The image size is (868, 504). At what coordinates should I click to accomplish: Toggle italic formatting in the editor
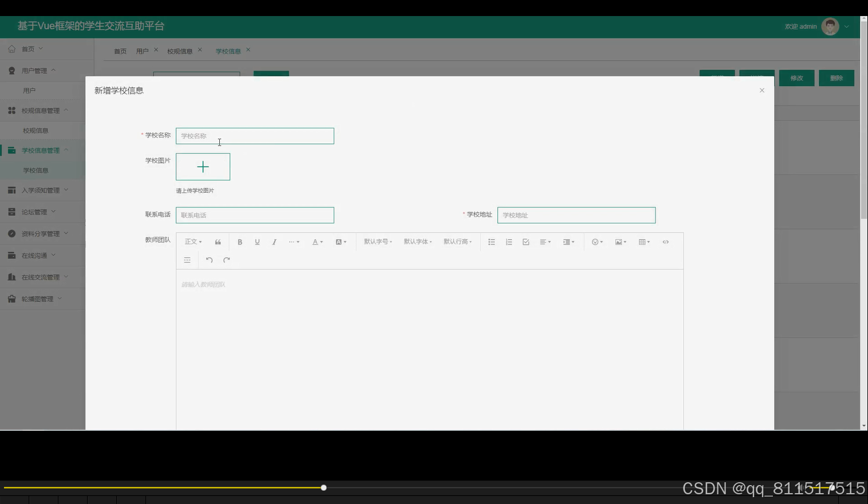tap(274, 242)
